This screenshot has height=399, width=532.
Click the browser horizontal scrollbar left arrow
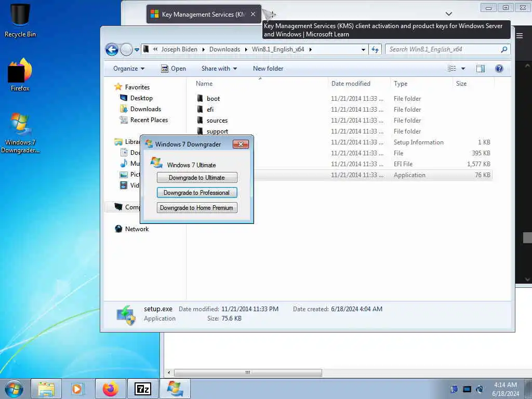point(169,373)
